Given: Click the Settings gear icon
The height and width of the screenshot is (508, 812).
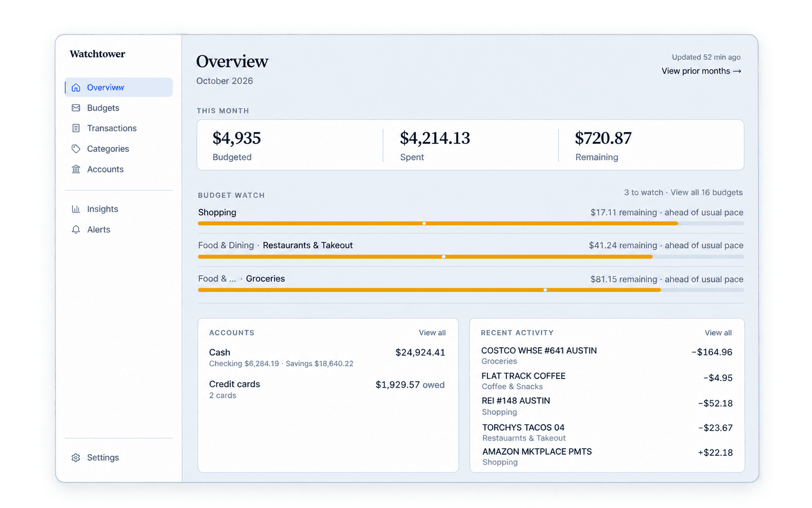Looking at the screenshot, I should click(x=76, y=457).
